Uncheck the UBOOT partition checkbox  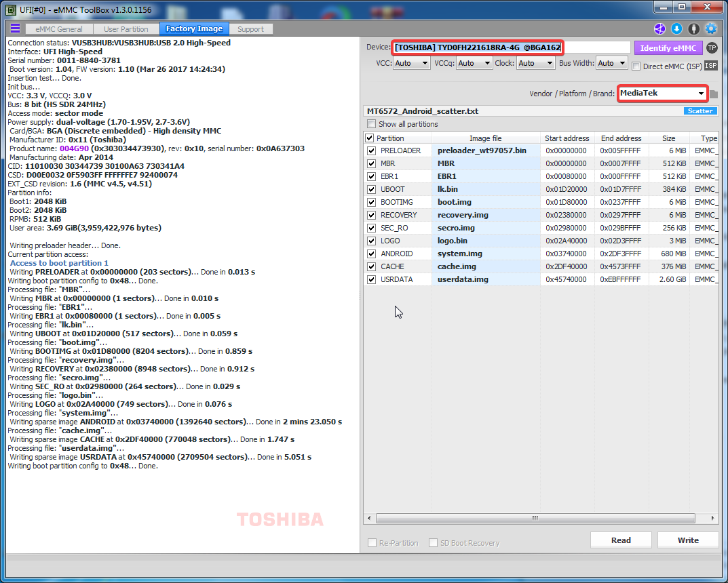(x=371, y=189)
